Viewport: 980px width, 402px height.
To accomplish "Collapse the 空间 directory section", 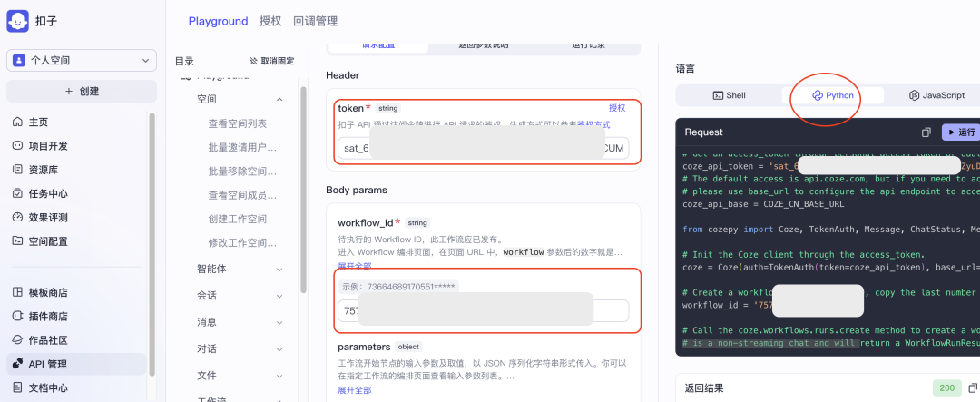I will point(279,100).
